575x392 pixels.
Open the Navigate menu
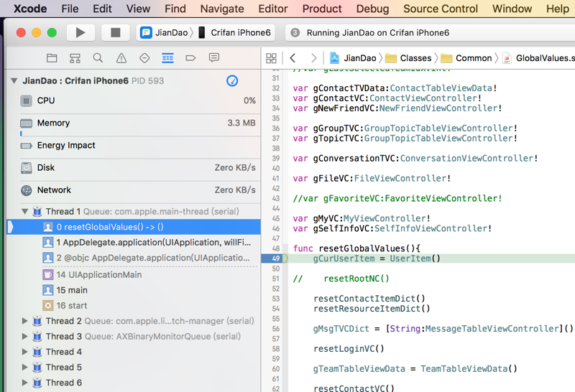pos(222,9)
